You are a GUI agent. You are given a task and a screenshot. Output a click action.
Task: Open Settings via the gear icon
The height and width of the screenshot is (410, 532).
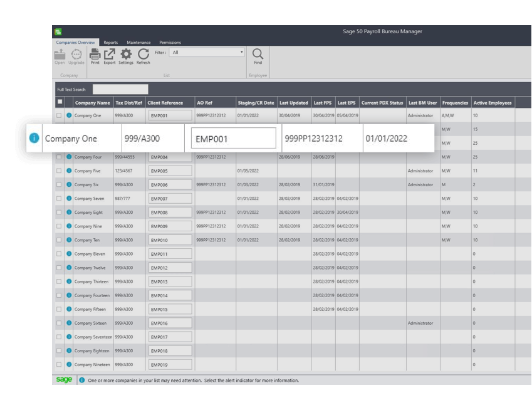[126, 55]
